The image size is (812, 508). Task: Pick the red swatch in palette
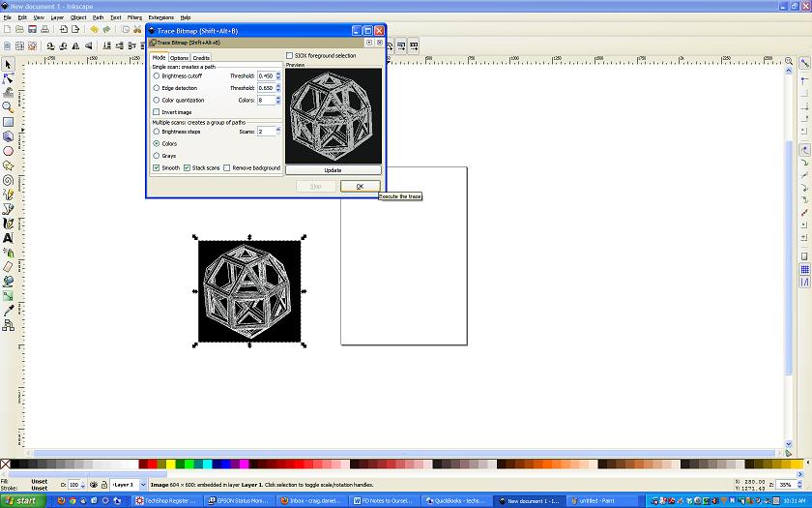pos(151,463)
